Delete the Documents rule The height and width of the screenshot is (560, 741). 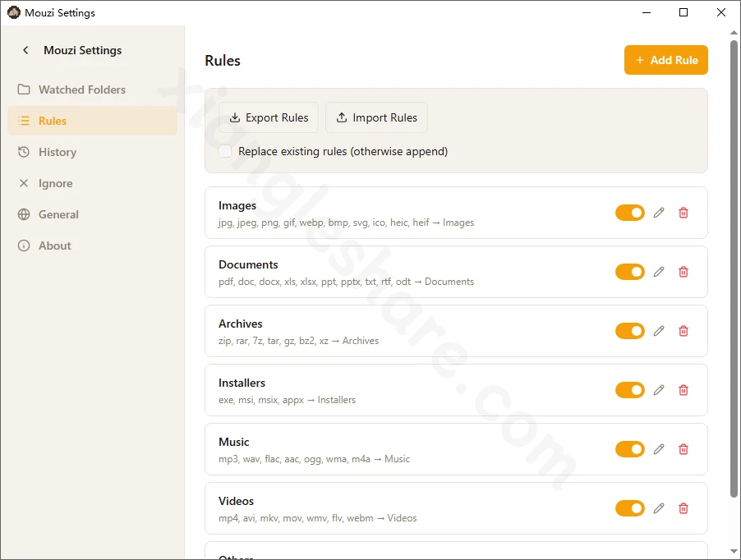(683, 272)
